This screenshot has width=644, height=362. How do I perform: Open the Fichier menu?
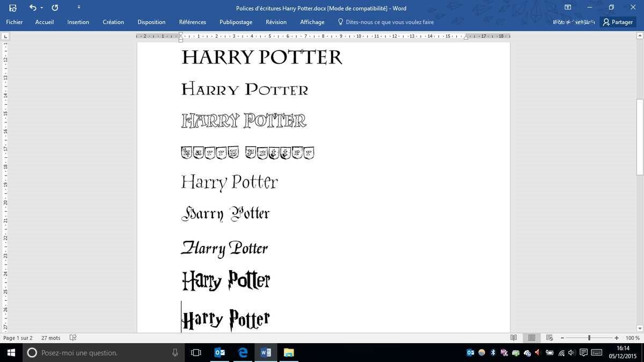[x=14, y=22]
